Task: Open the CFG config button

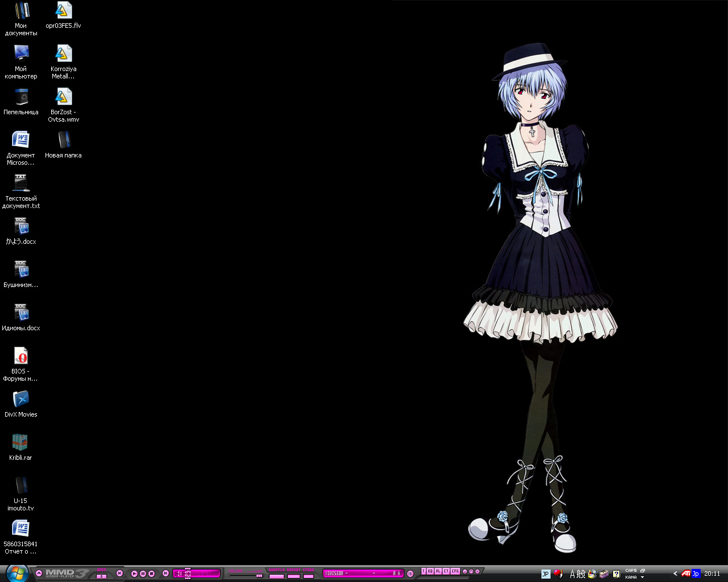Action: [455, 571]
